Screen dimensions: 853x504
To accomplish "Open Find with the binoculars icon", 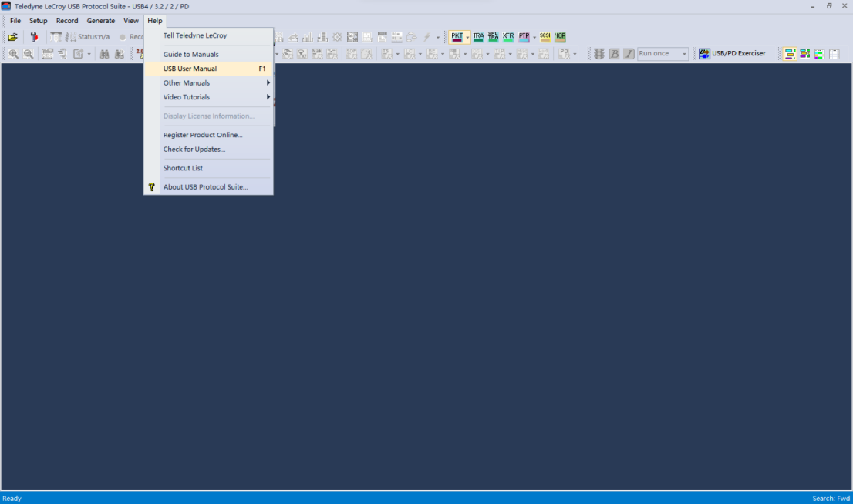I will [x=104, y=54].
